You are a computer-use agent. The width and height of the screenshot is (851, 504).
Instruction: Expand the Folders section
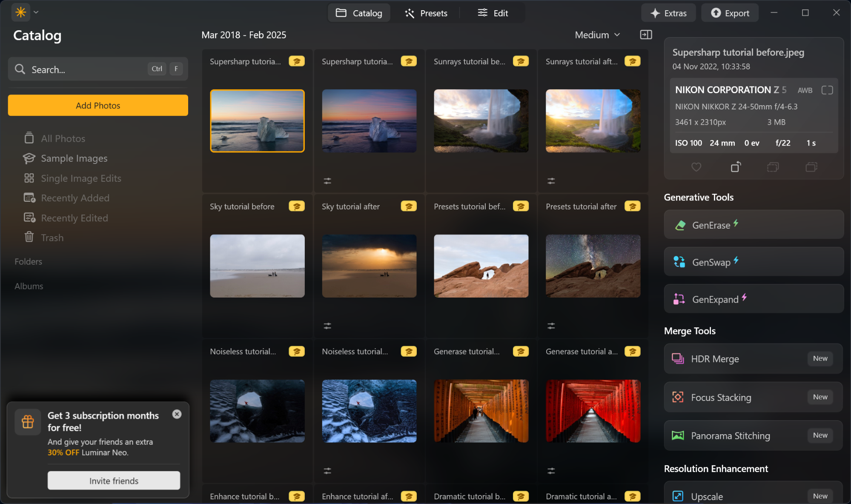28,261
